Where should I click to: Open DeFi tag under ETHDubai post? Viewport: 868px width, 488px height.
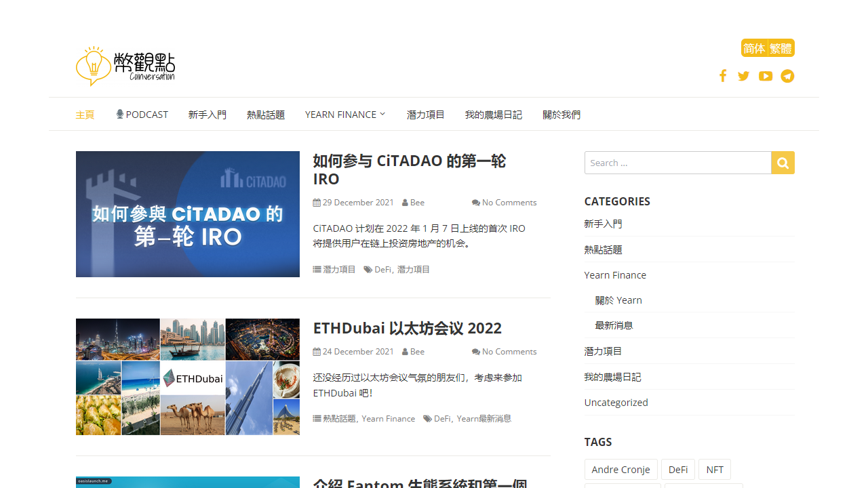442,418
